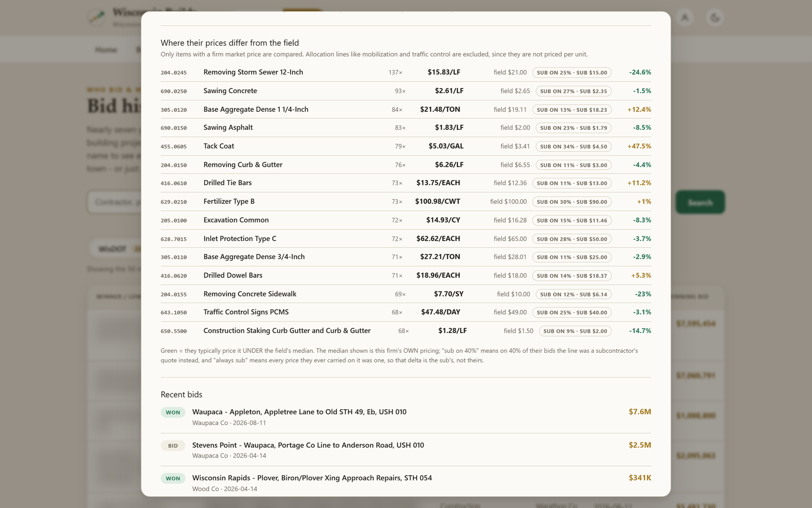Click Drilled Dowel Bars item name
Image resolution: width=812 pixels, height=508 pixels.
tap(233, 275)
